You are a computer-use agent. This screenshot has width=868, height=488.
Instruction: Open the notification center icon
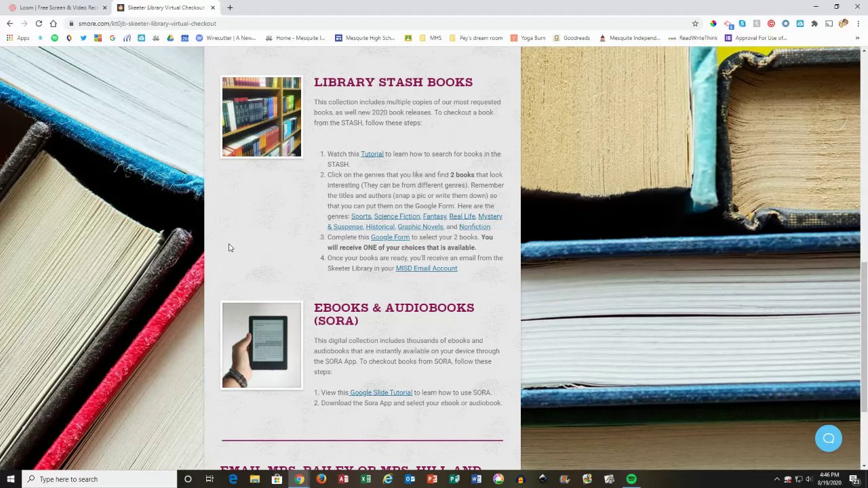(x=854, y=479)
